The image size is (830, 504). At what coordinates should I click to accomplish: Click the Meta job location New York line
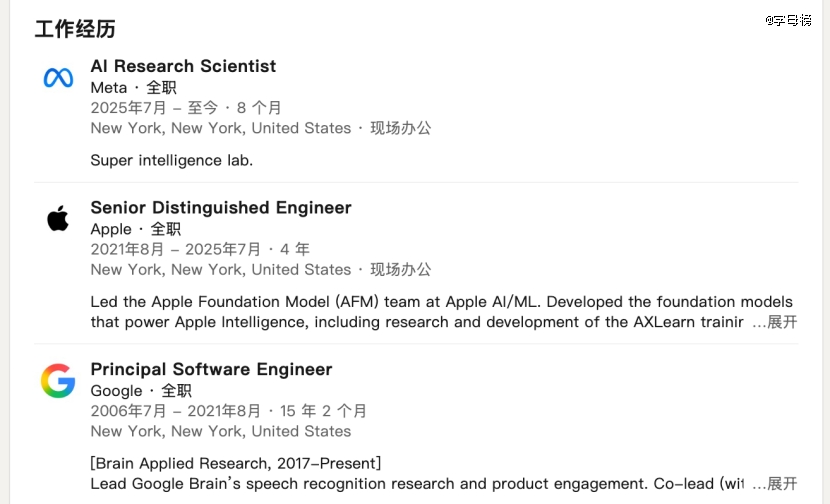[220, 128]
